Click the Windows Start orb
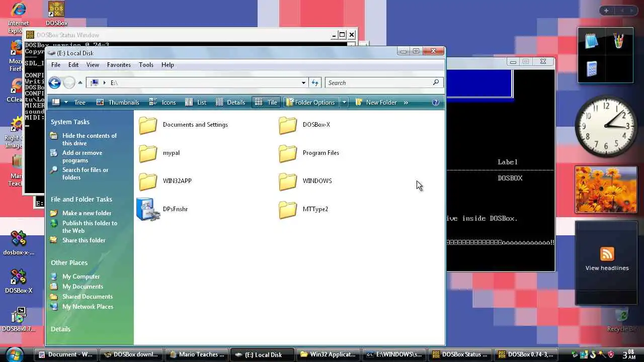This screenshot has height=362, width=644. (x=15, y=354)
